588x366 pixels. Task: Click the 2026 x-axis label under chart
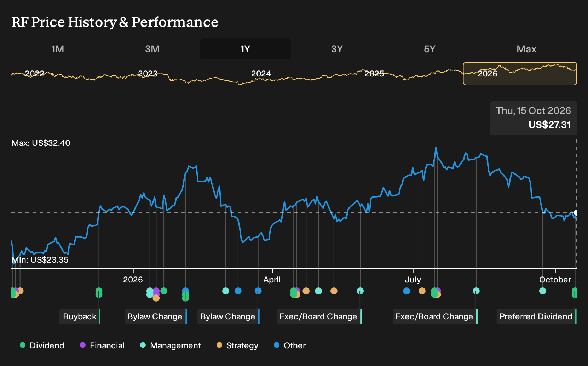133,280
